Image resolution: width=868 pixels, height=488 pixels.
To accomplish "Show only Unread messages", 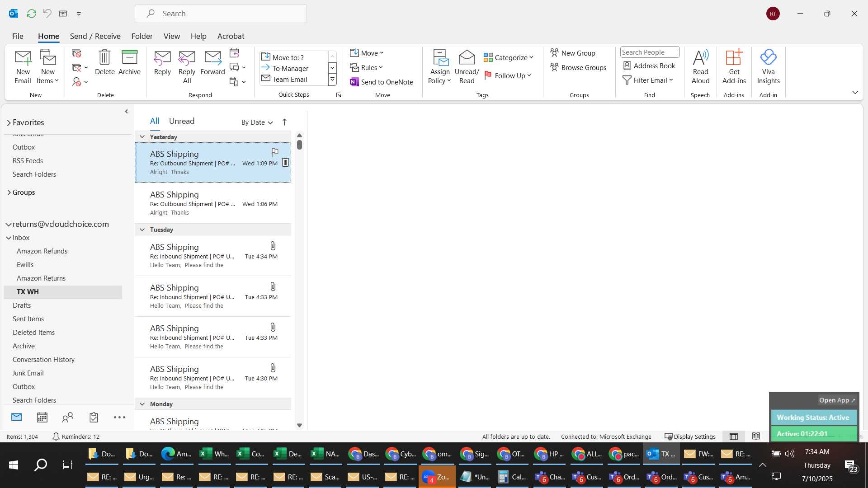I will 181,121.
